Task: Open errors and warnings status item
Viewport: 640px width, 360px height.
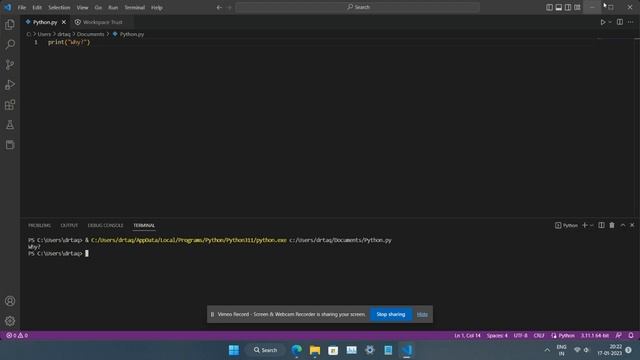Action: [x=17, y=336]
